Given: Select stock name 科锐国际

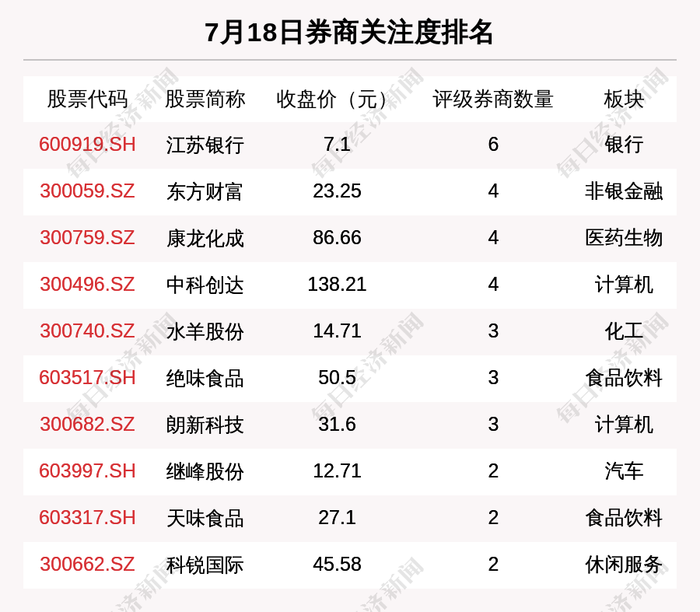Looking at the screenshot, I should point(205,565).
